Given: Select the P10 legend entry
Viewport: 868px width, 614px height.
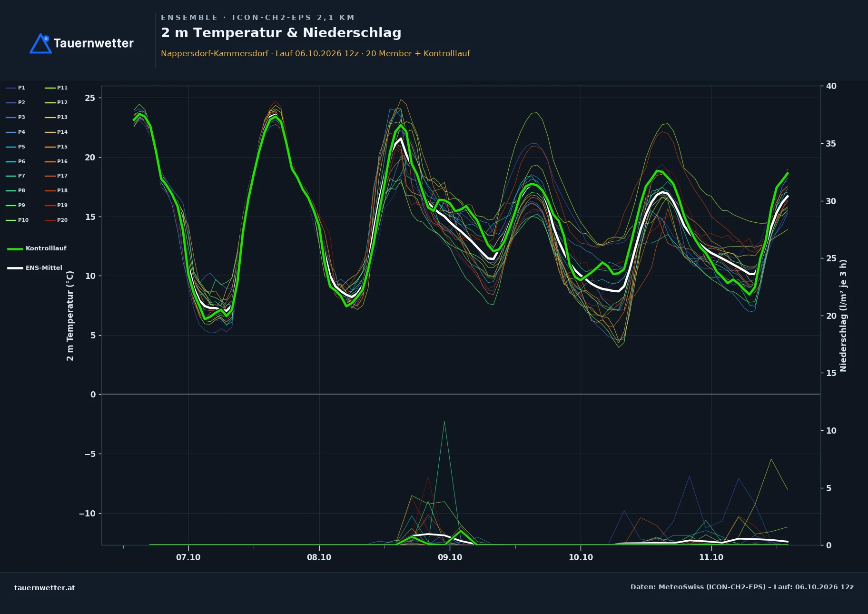Looking at the screenshot, I should [17, 220].
